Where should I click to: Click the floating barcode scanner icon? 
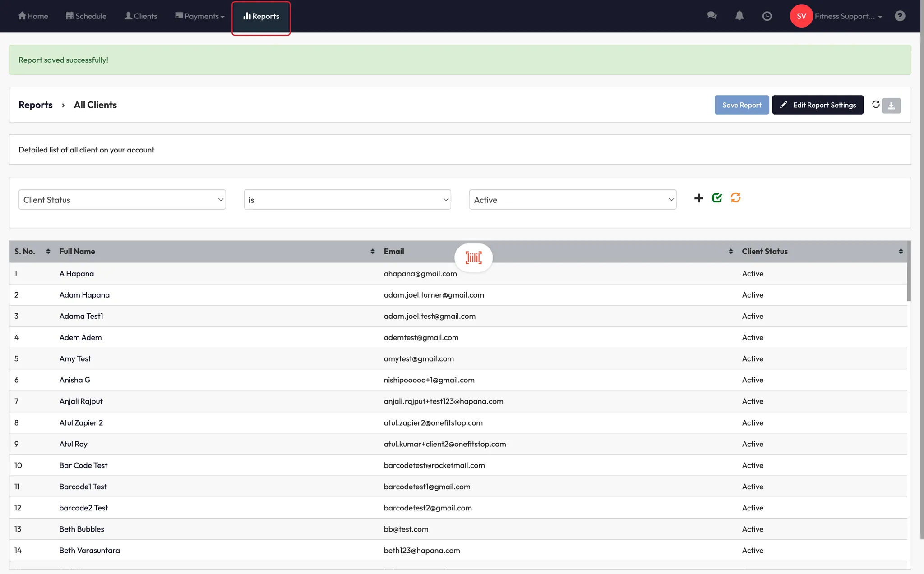tap(473, 257)
